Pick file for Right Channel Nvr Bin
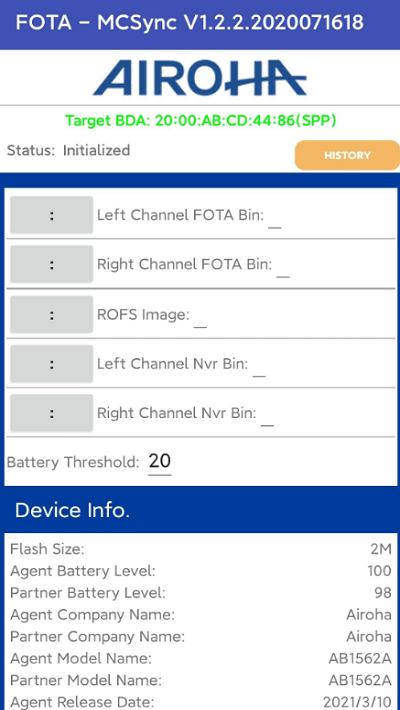The height and width of the screenshot is (710, 400). click(x=52, y=413)
